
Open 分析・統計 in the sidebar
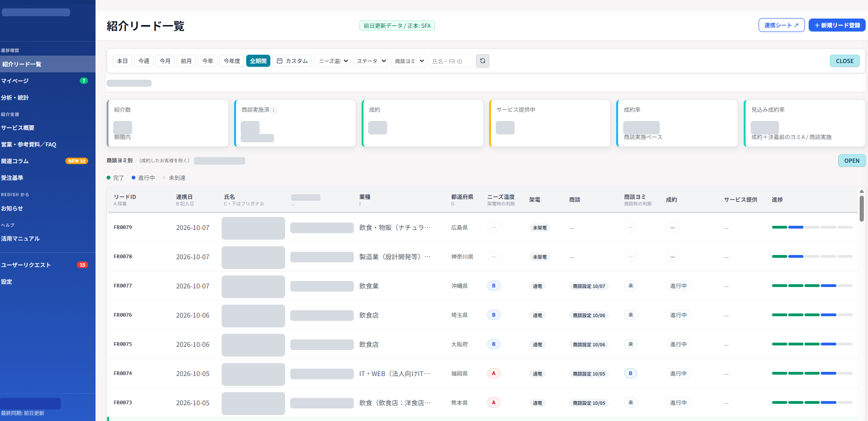click(x=48, y=97)
